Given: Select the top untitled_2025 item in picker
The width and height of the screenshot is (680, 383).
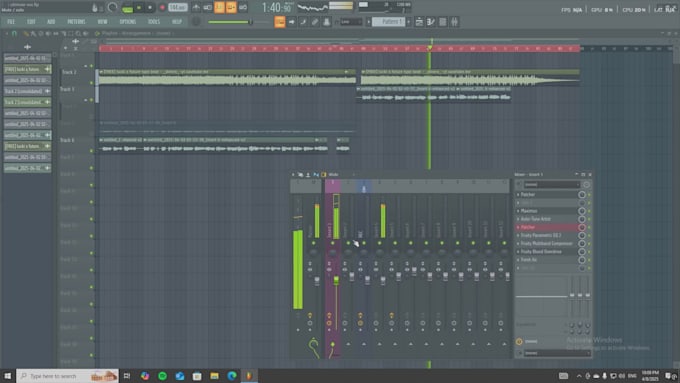Looking at the screenshot, I should pos(27,58).
